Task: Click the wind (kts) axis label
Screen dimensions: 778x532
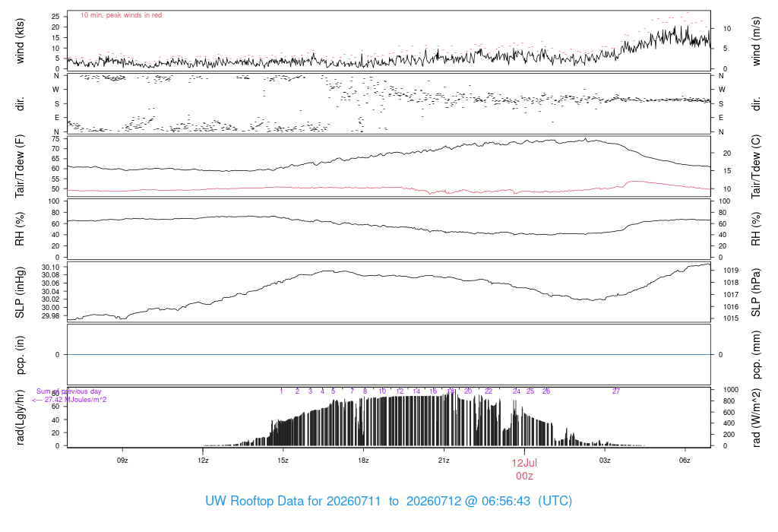Action: [x=20, y=41]
